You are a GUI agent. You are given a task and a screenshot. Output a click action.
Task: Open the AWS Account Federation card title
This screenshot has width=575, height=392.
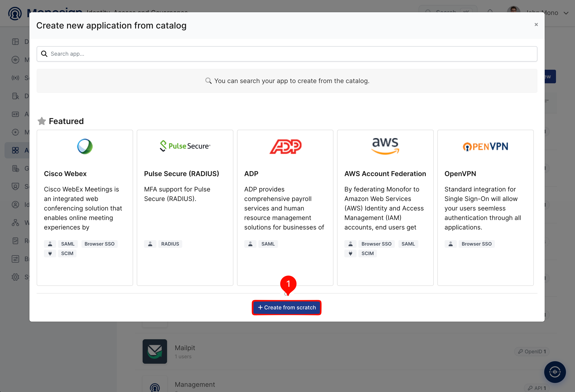385,174
